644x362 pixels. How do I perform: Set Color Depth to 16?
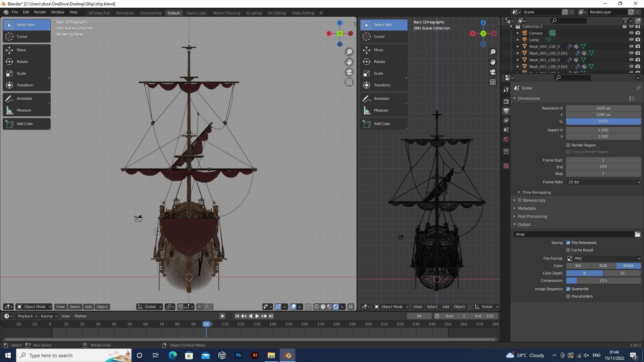point(622,273)
